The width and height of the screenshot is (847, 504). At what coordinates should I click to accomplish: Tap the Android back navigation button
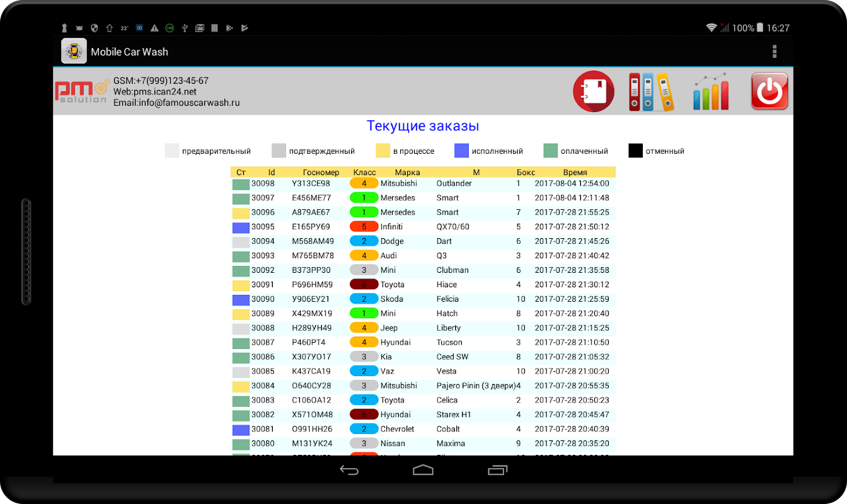click(x=349, y=470)
